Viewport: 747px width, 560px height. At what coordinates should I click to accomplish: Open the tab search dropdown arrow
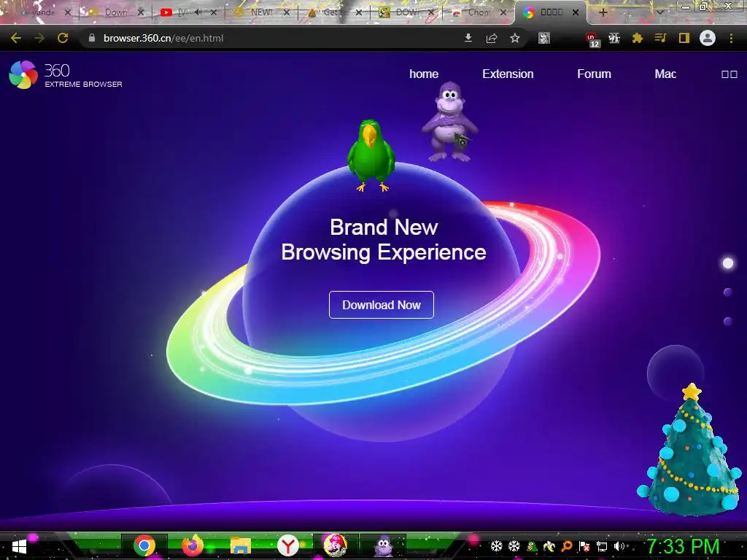pos(660,13)
